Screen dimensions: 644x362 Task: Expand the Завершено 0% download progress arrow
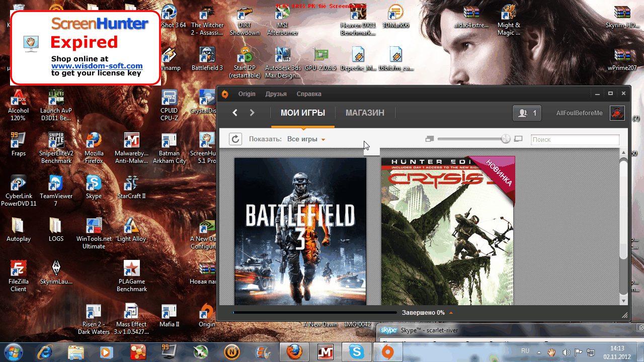(451, 313)
